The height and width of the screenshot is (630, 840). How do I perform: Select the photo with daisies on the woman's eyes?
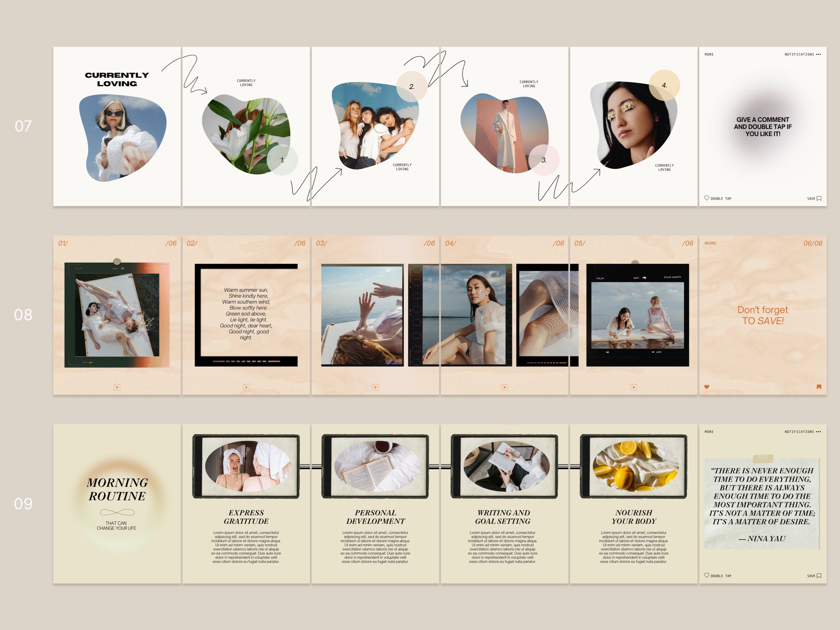click(633, 125)
